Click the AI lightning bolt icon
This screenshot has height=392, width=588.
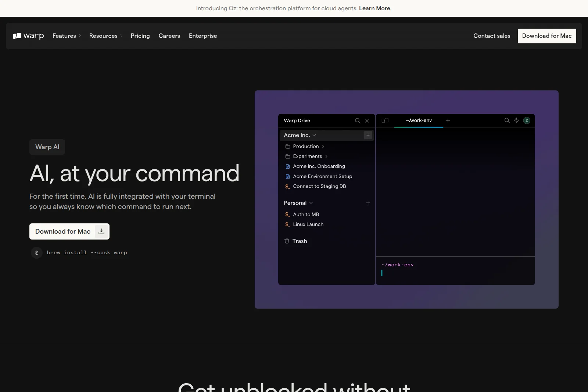point(516,121)
